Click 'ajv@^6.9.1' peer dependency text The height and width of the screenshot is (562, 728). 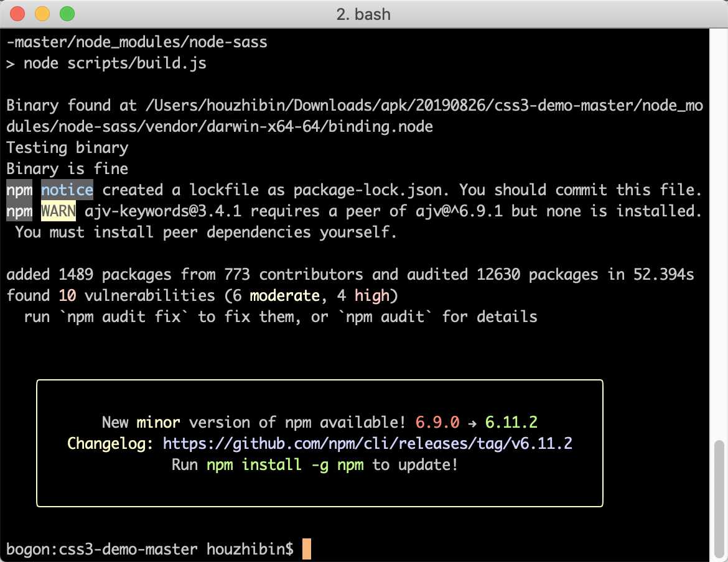(459, 211)
